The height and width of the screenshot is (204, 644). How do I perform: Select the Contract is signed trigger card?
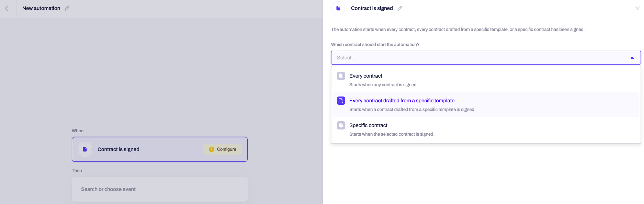coord(160,149)
